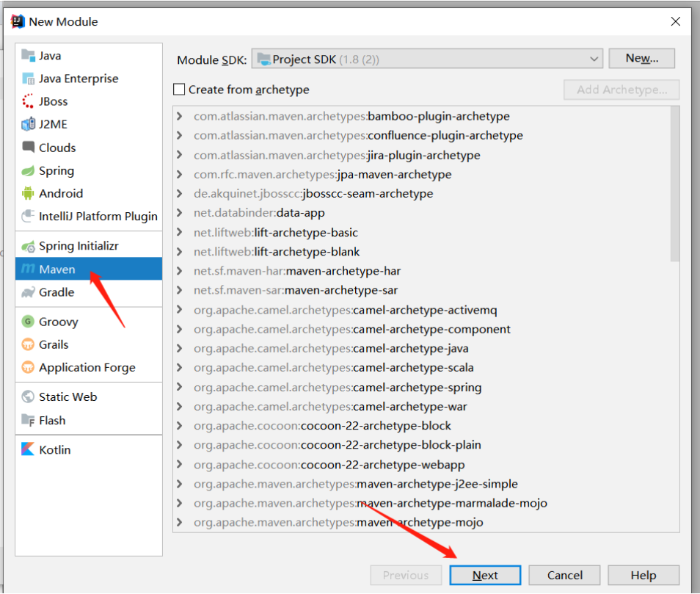Click the Maven m icon
The width and height of the screenshot is (700, 594).
coord(28,269)
